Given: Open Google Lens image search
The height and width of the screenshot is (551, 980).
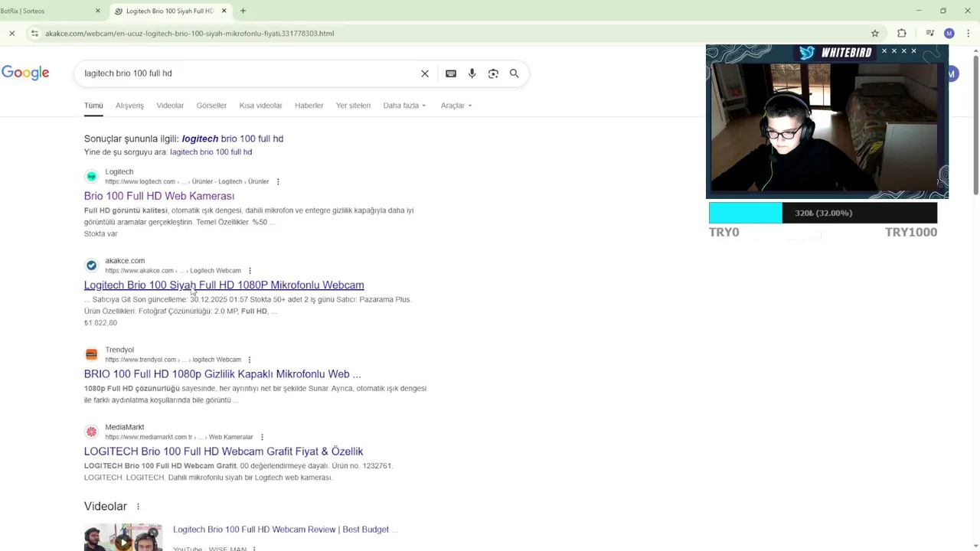Looking at the screenshot, I should pyautogui.click(x=493, y=73).
